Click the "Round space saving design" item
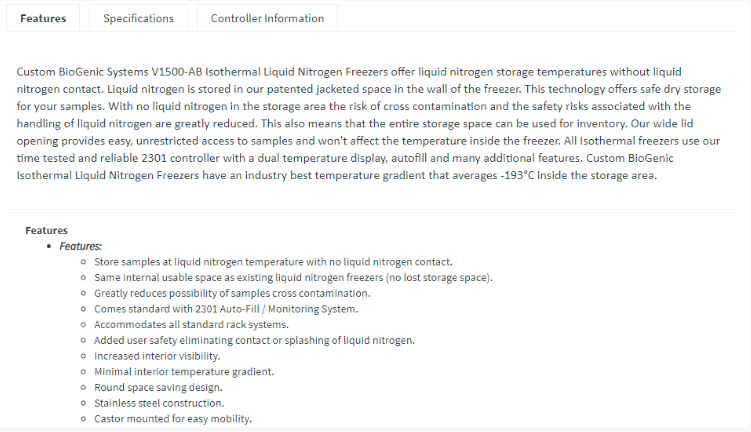 (158, 387)
